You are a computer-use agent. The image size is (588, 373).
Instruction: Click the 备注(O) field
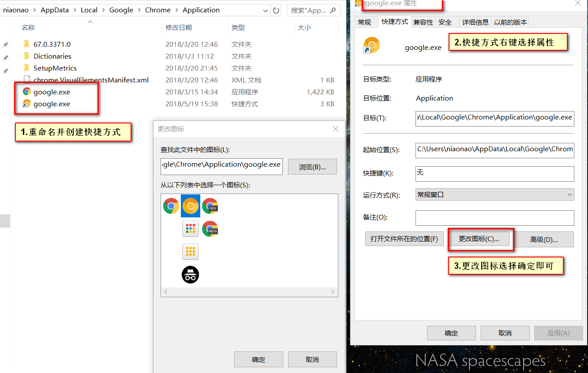[x=495, y=218]
